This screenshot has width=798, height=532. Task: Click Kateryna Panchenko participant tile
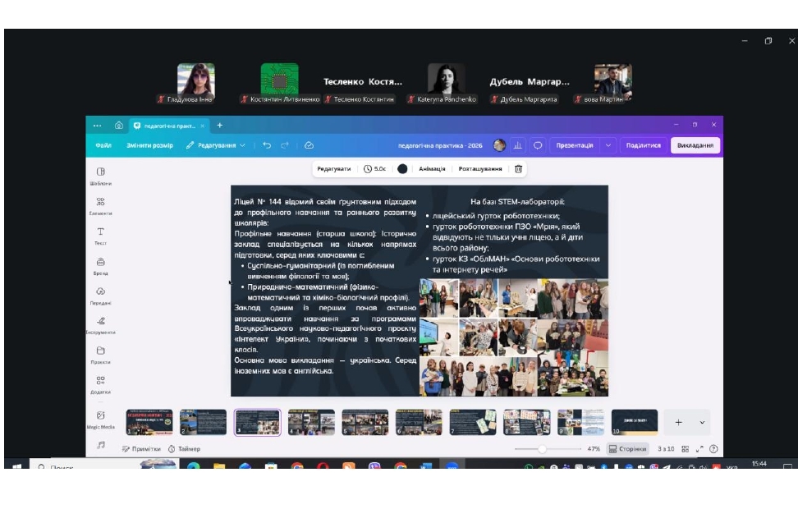click(x=446, y=82)
